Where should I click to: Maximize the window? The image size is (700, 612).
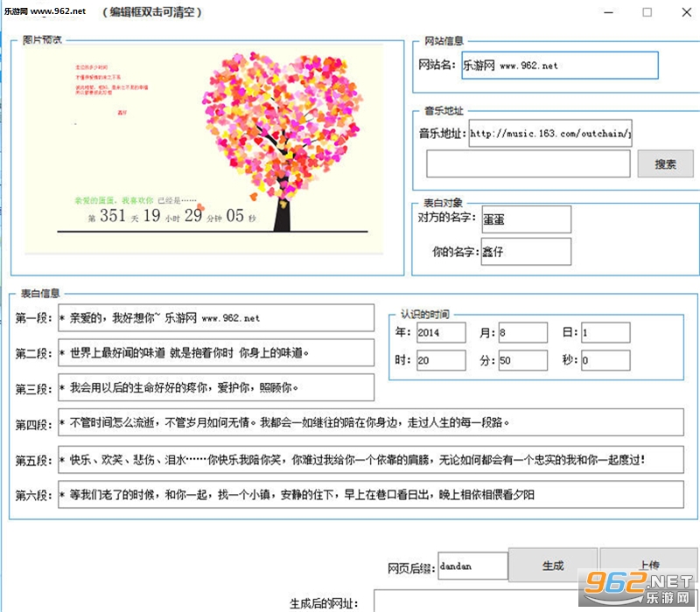pyautogui.click(x=647, y=12)
